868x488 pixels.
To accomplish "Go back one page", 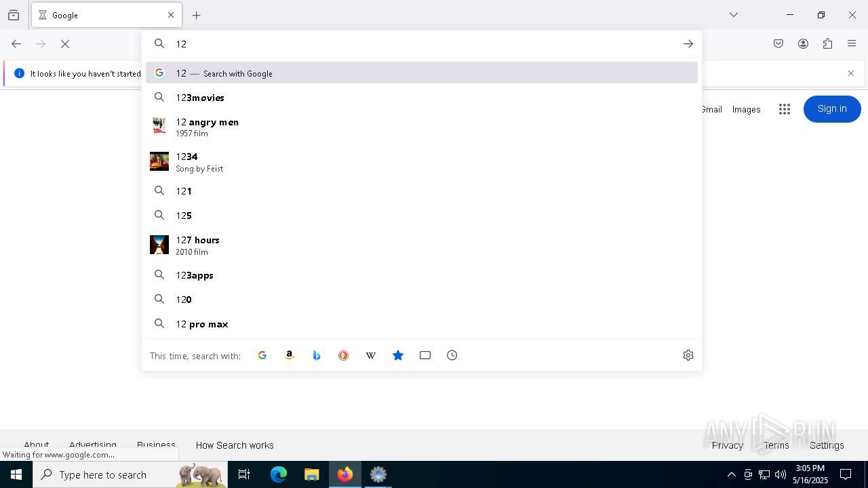I will [x=16, y=44].
